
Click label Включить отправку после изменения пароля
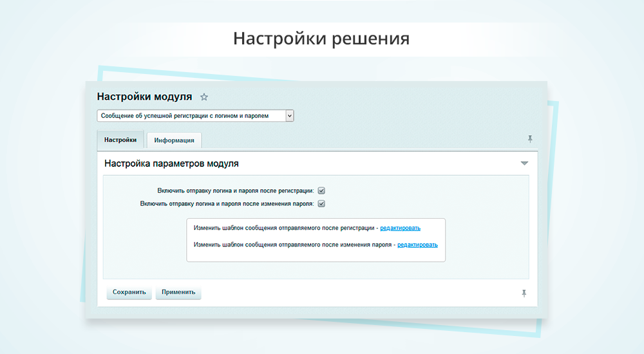pyautogui.click(x=227, y=203)
